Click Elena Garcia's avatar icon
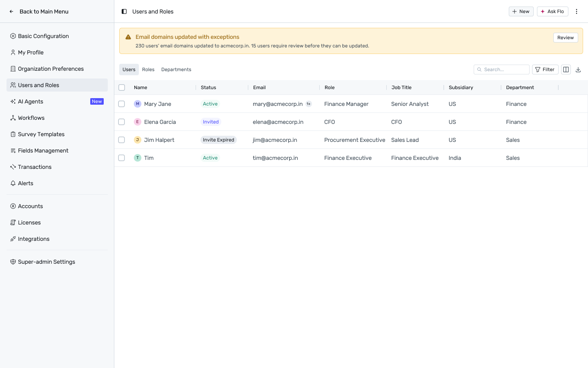The height and width of the screenshot is (368, 588). [138, 122]
